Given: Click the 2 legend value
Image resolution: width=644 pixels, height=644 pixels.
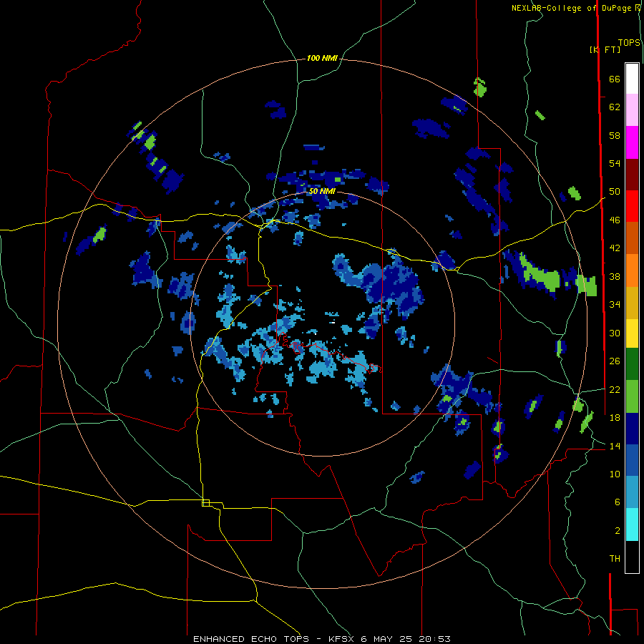Looking at the screenshot, I should (618, 531).
